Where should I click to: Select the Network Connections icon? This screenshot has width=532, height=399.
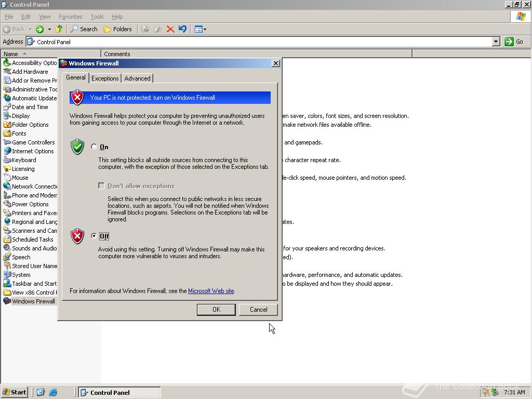pos(7,187)
